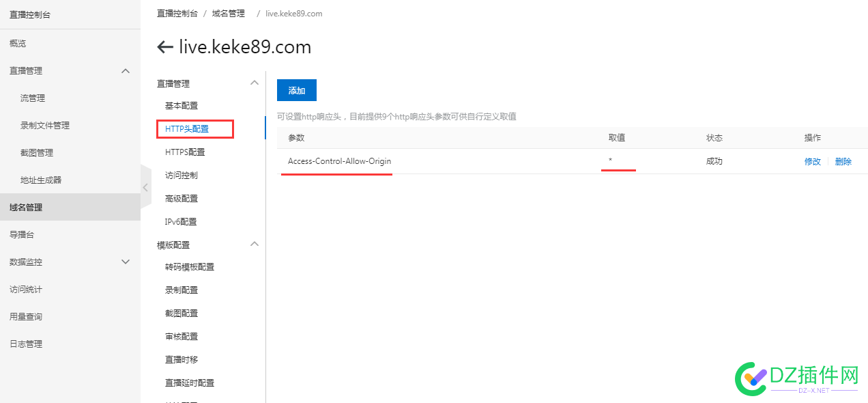868x403 pixels.
Task: Select the 截图配置 menu item
Action: (x=182, y=313)
